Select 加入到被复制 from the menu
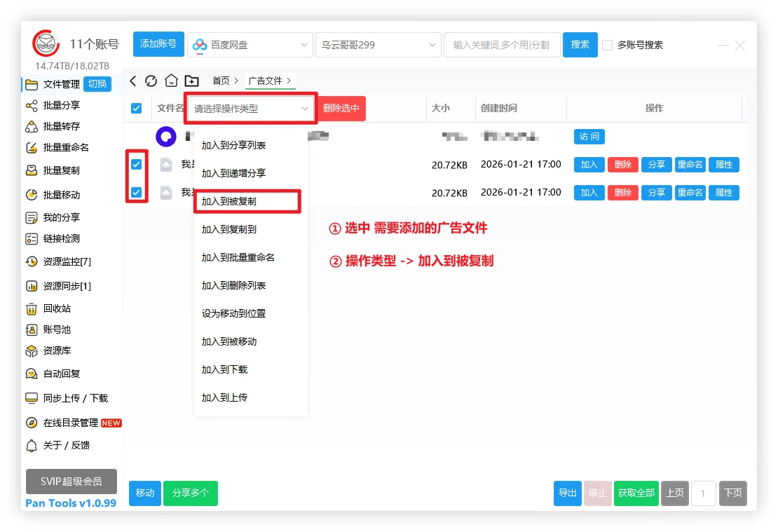The width and height of the screenshot is (778, 532). [228, 201]
